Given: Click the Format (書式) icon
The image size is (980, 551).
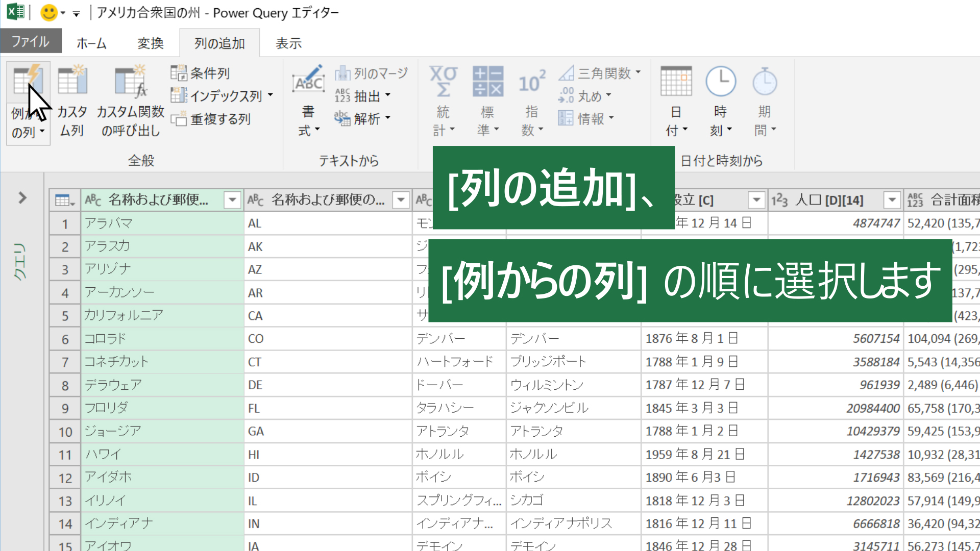Looking at the screenshot, I should tap(308, 80).
